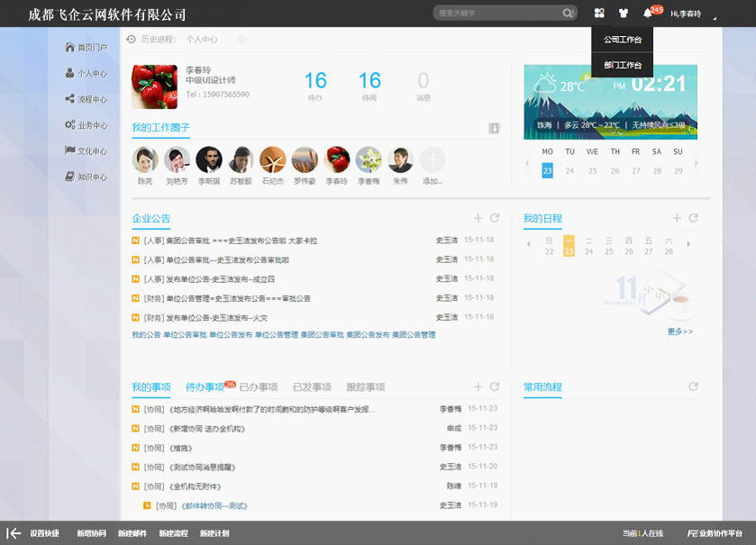Open the workbench grid icon in the header
Image resolution: width=756 pixels, height=545 pixels.
pyautogui.click(x=599, y=13)
